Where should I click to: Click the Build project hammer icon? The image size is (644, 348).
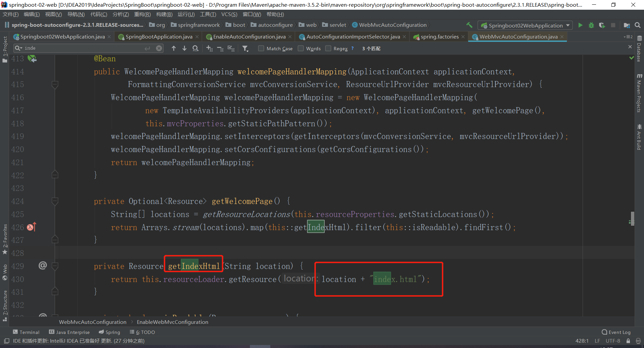tap(469, 25)
